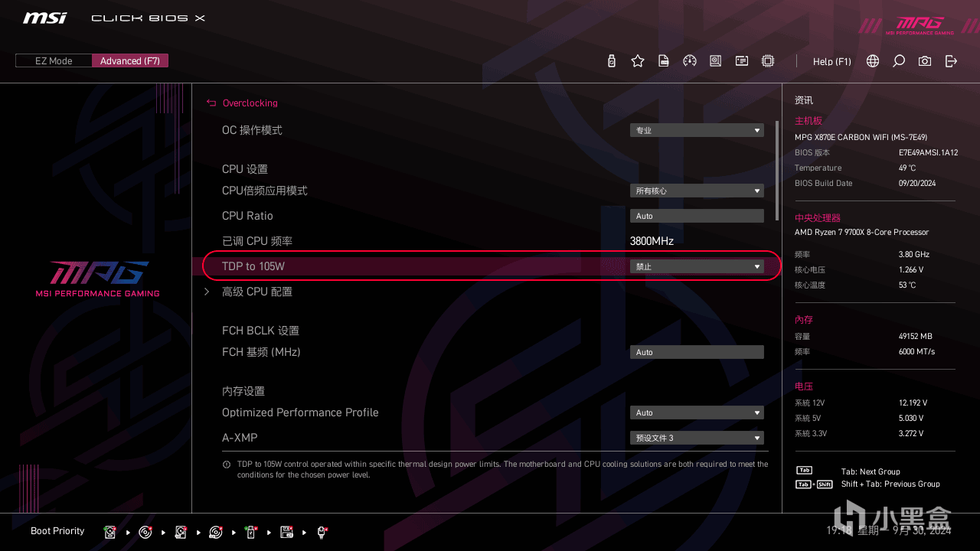The height and width of the screenshot is (551, 980).
Task: Click the CPU 设置 section heading
Action: (x=245, y=169)
